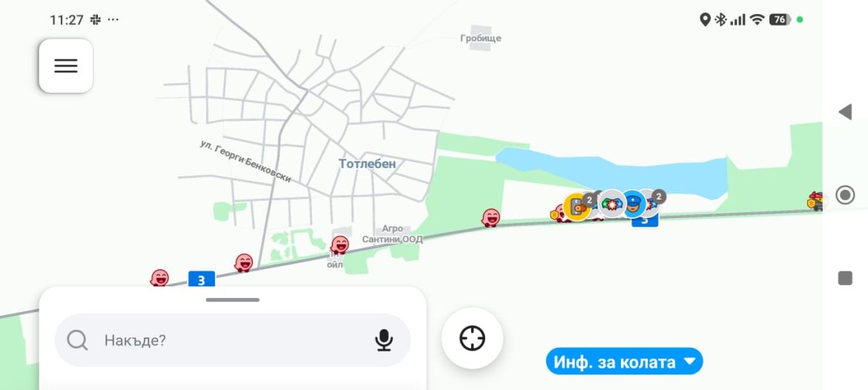
Task: Tap the leftmost pink Wazer near route 3
Action: coord(160,278)
